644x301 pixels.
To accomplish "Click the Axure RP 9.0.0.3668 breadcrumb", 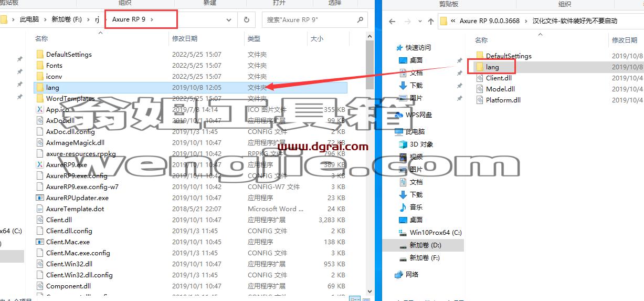I will pyautogui.click(x=490, y=21).
